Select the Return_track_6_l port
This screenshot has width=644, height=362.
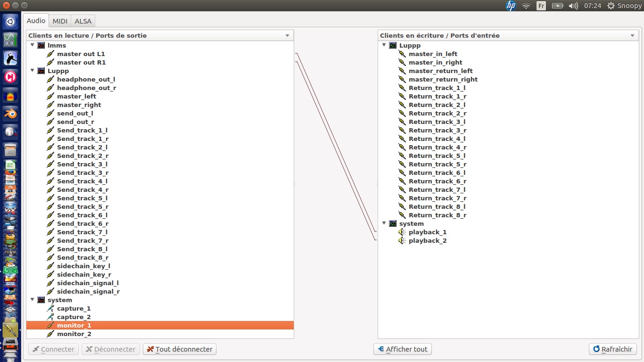tap(437, 173)
